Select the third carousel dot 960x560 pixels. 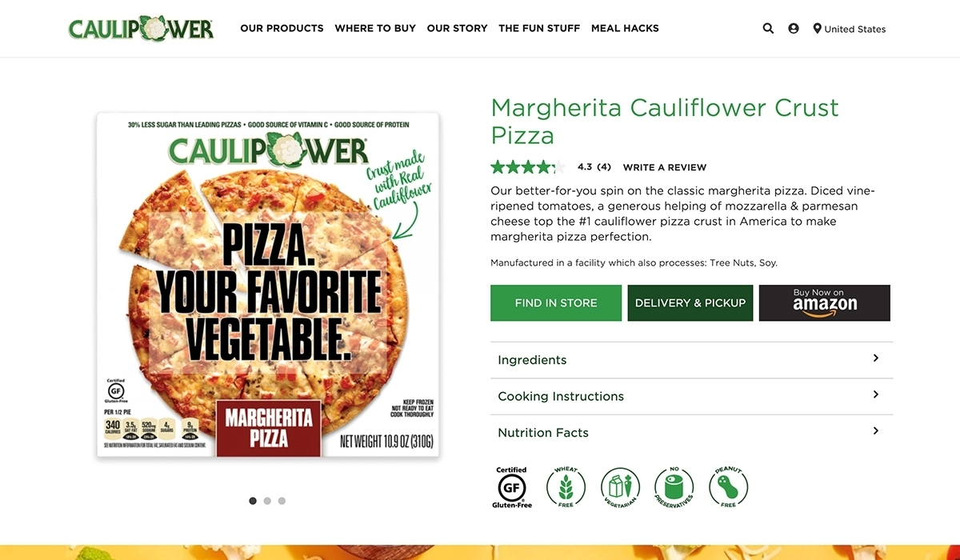[282, 501]
